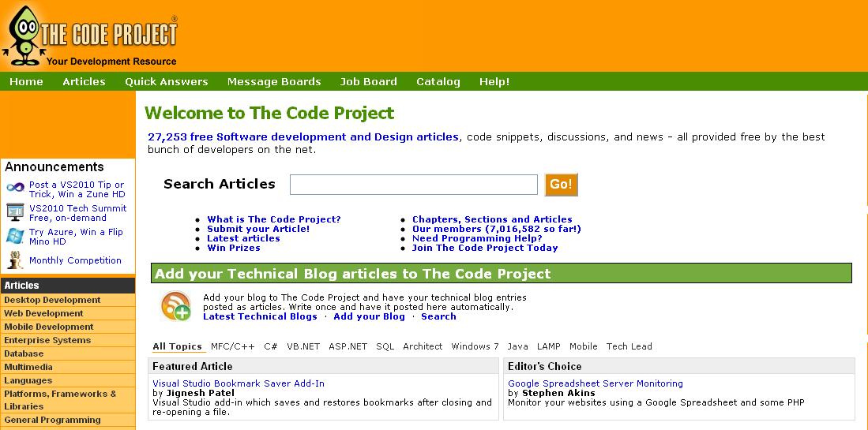Screen dimensions: 868x430
Task: Open the Latest Technical Blogs link
Action: pos(260,316)
